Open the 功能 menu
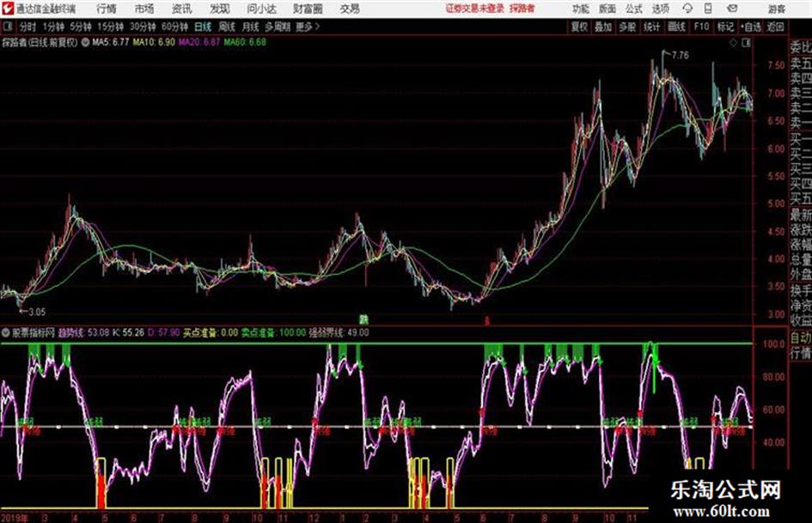812x523 pixels. pyautogui.click(x=581, y=9)
